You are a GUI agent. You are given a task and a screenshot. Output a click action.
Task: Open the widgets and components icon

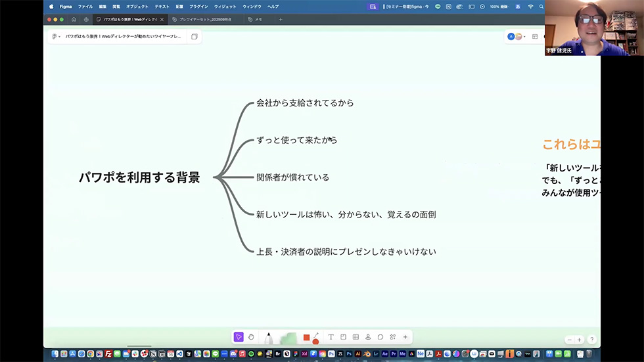point(393,337)
